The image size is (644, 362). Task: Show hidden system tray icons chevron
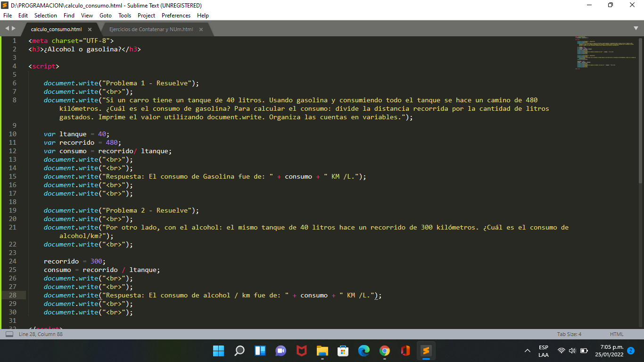[528, 351]
